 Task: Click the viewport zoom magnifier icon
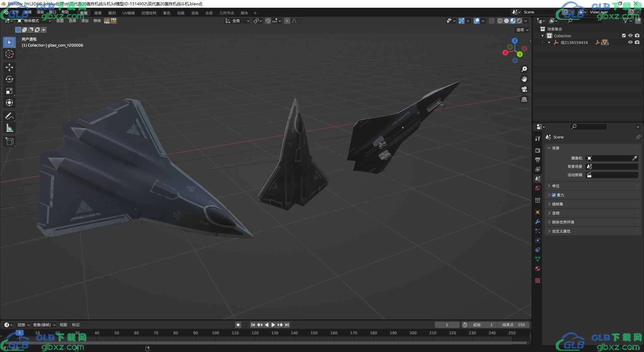click(x=524, y=69)
